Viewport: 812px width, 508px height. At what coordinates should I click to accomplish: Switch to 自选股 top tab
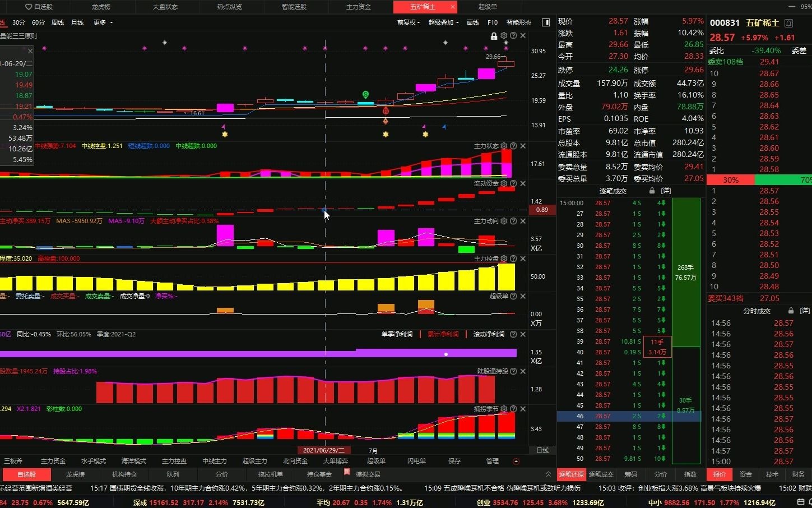pyautogui.click(x=39, y=7)
